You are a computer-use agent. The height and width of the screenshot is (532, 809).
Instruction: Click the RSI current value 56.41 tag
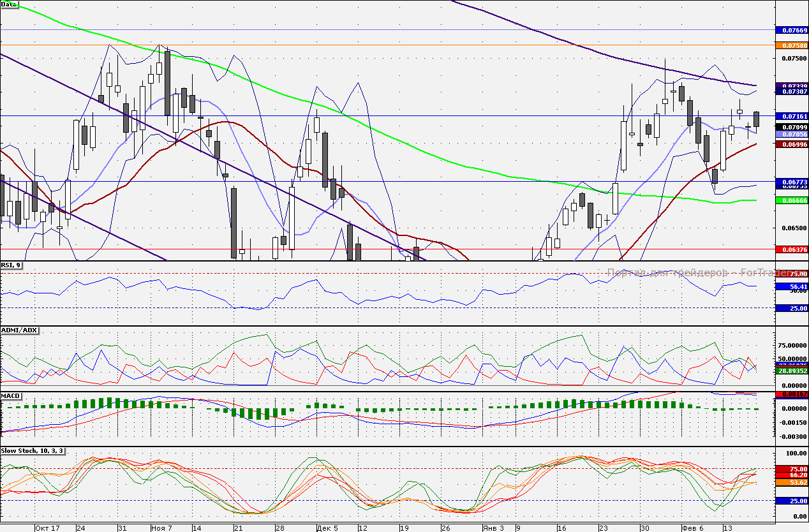coord(791,286)
